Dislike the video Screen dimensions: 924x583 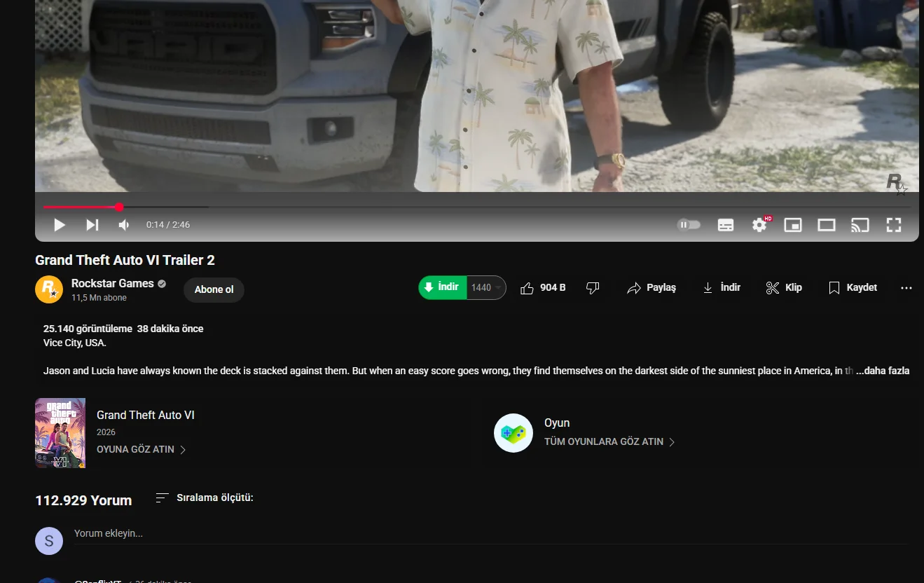coord(593,287)
